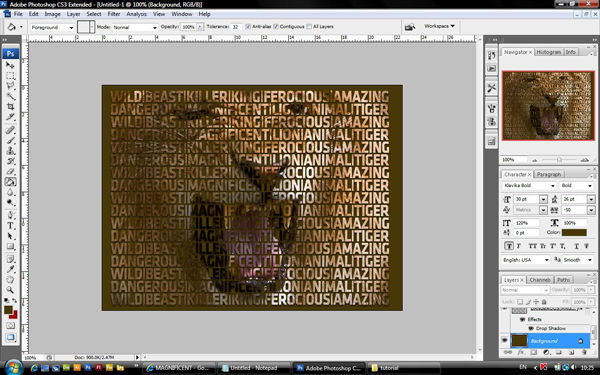The image size is (600, 375).
Task: Select the Paint Bucket tool
Action: [x=10, y=182]
